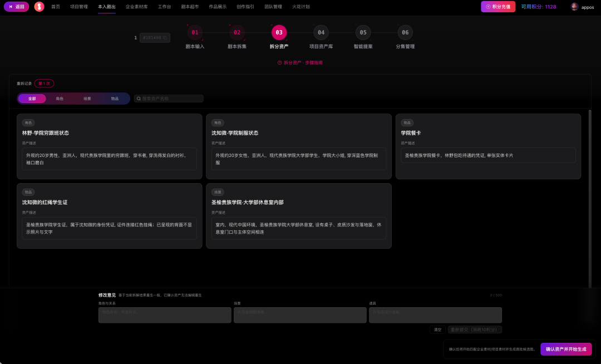Click the 角色与关系 feedback input
Image resolution: width=601 pixels, height=364 pixels.
tap(165, 315)
